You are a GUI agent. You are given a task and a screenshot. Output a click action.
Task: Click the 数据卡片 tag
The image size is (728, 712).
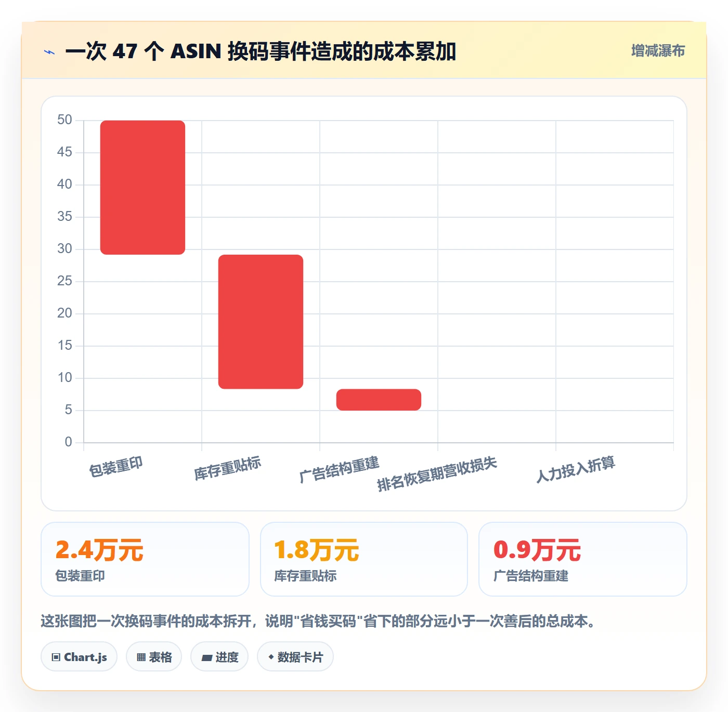pyautogui.click(x=295, y=657)
